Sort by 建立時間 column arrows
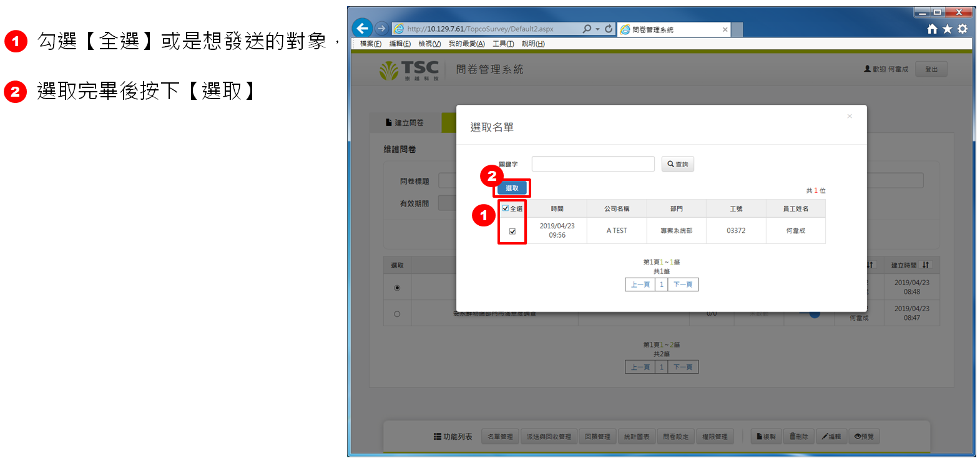980x461 pixels. pyautogui.click(x=926, y=265)
